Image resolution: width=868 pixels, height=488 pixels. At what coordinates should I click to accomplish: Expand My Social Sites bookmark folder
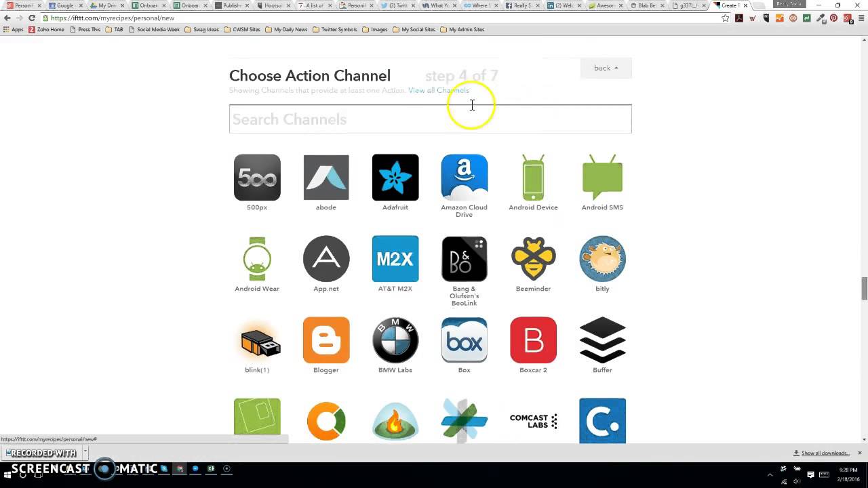pyautogui.click(x=414, y=30)
